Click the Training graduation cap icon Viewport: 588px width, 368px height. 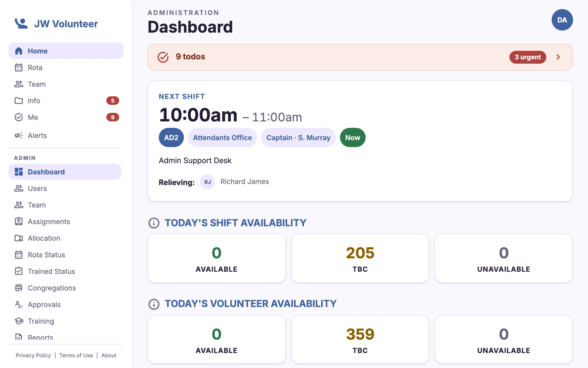point(19,321)
